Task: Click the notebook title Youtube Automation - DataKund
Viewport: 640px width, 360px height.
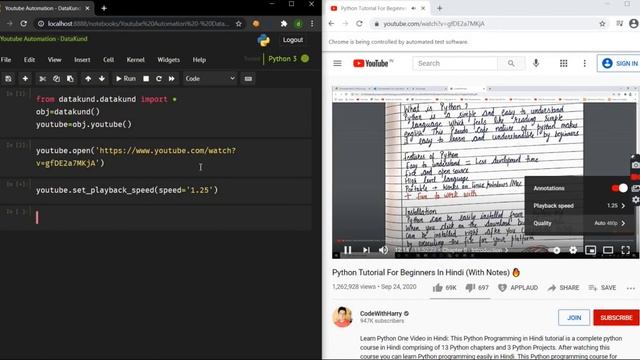Action: (44, 39)
